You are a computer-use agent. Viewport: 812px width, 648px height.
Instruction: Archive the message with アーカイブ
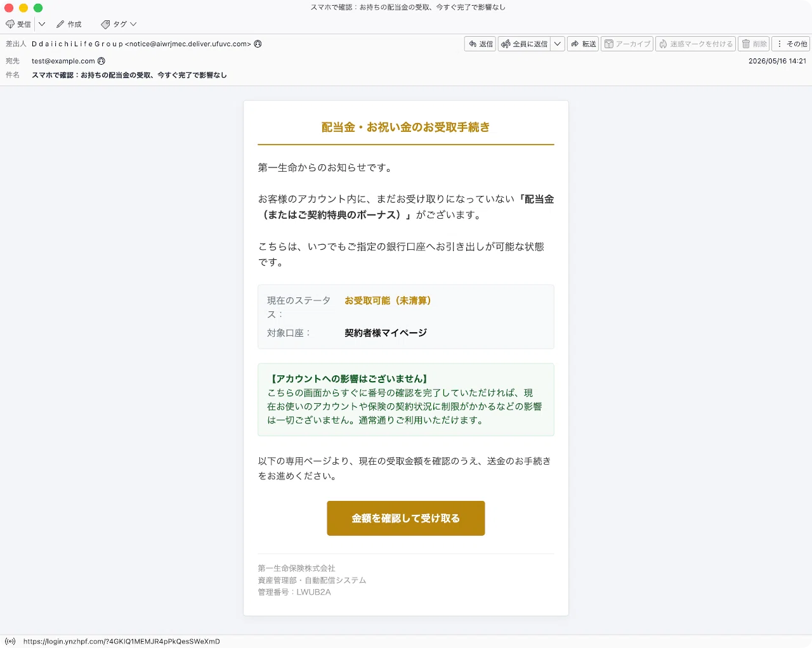tap(627, 44)
